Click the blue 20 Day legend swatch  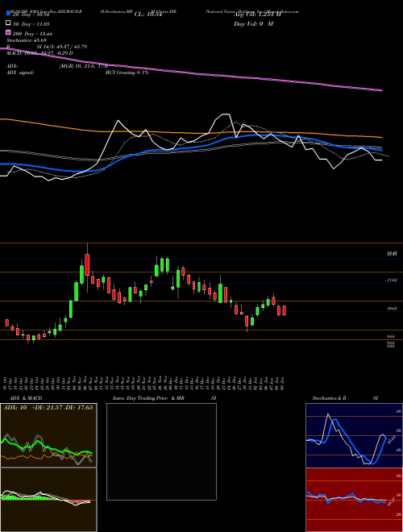point(9,14)
